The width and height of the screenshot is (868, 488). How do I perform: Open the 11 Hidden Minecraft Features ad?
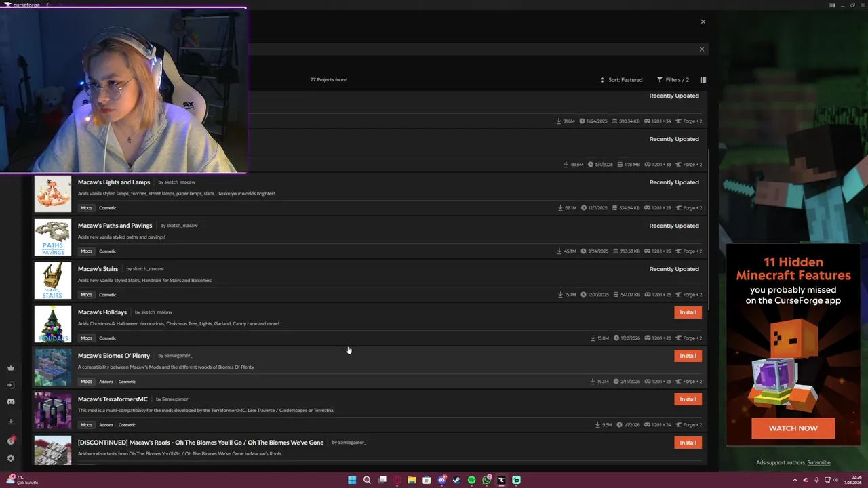(793, 345)
